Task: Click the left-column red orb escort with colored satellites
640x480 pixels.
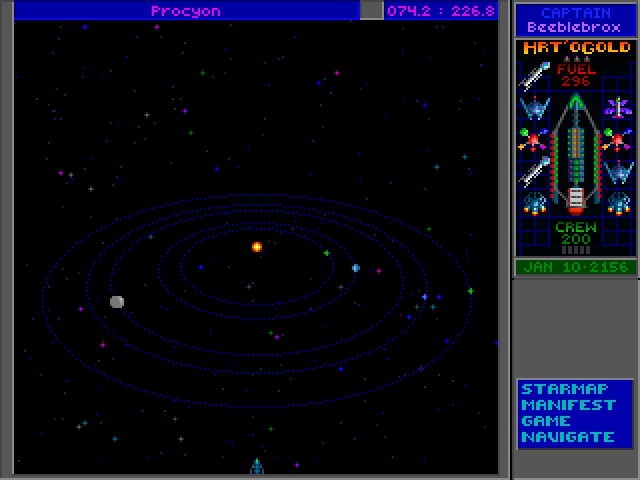Action: [533, 140]
